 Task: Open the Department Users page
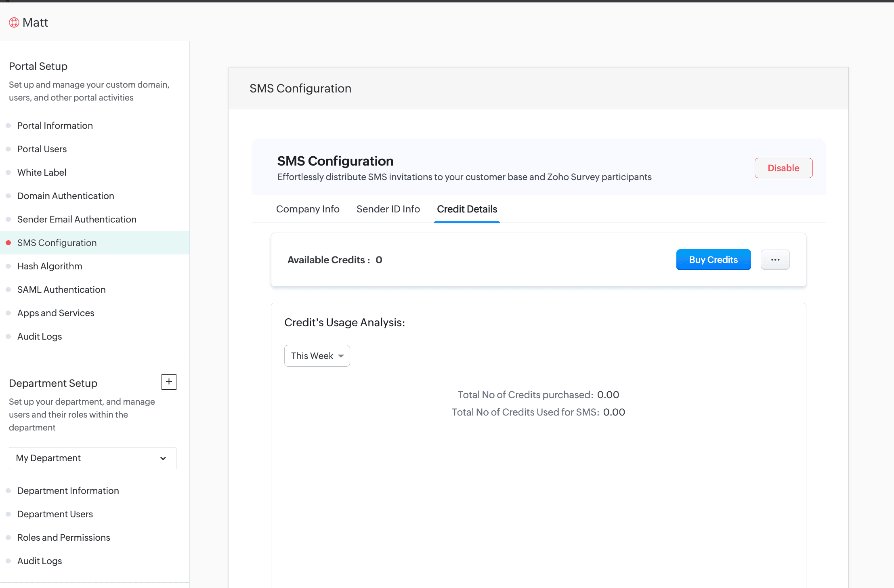coord(55,514)
